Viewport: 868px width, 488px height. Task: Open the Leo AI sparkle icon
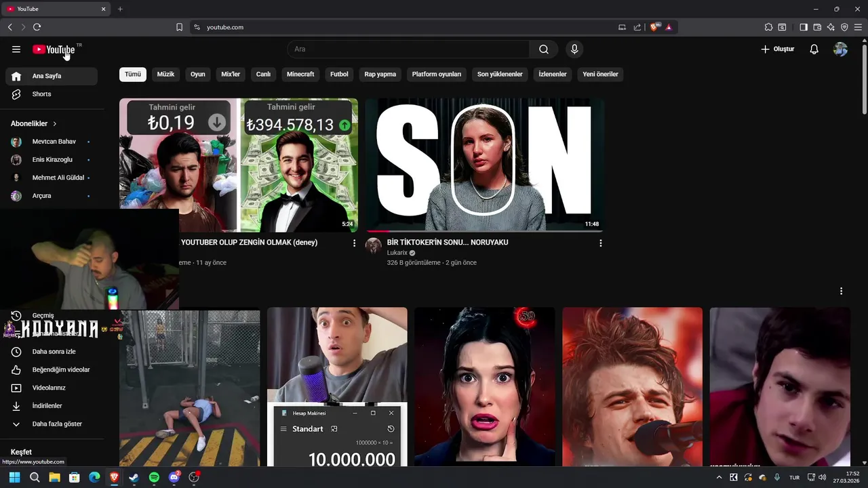click(x=831, y=27)
